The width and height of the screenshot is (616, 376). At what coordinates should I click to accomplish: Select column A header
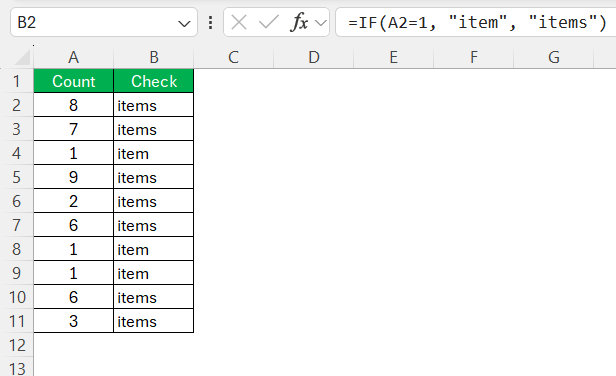coord(73,57)
